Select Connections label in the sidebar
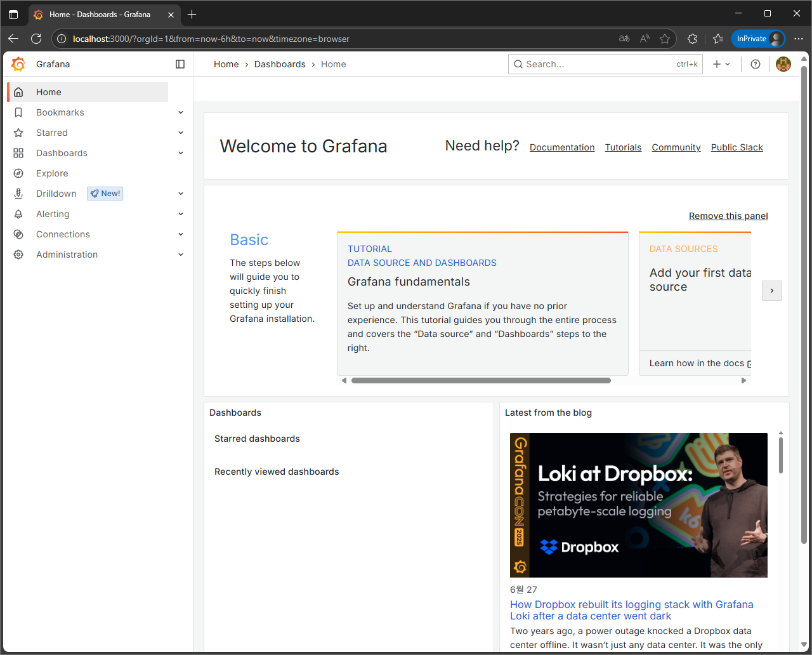The width and height of the screenshot is (812, 655). point(63,234)
